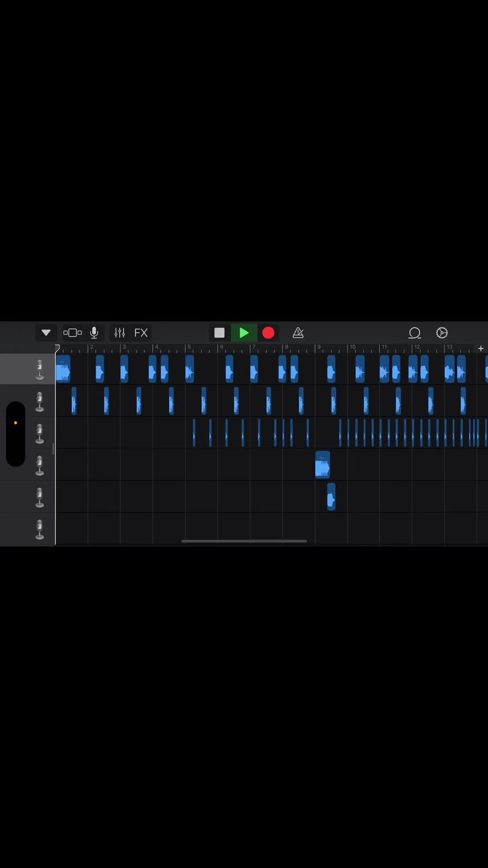The image size is (488, 868).
Task: Select the second track's microphone icon
Action: pos(40,401)
